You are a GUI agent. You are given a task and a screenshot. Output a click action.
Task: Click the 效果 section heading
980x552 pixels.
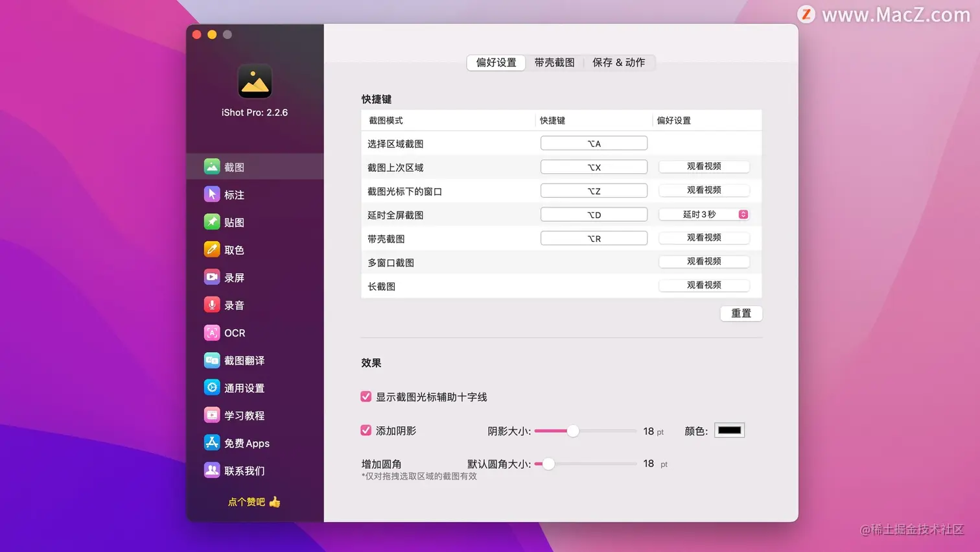click(371, 363)
